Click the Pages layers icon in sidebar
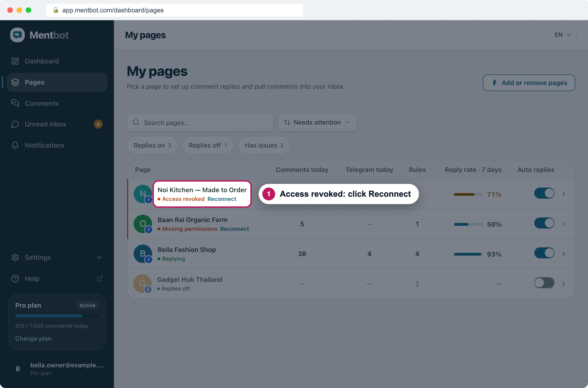Viewport: 588px width, 388px height. [15, 82]
